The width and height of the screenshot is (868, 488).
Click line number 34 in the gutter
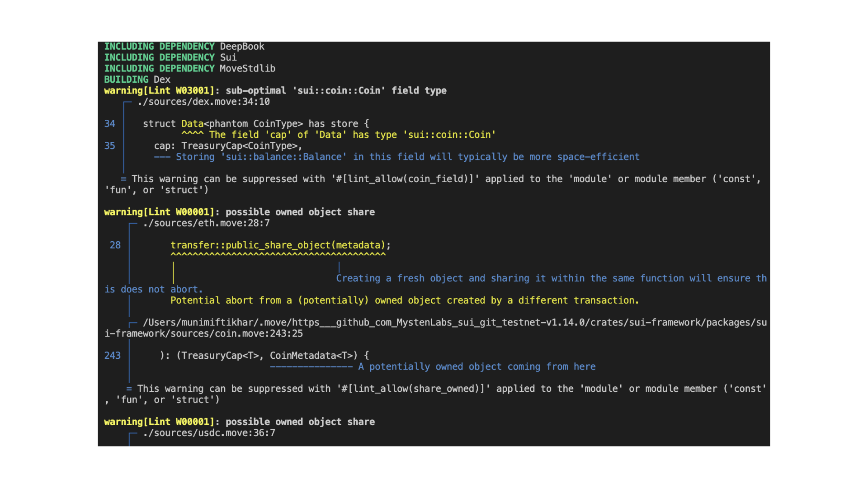pyautogui.click(x=109, y=124)
